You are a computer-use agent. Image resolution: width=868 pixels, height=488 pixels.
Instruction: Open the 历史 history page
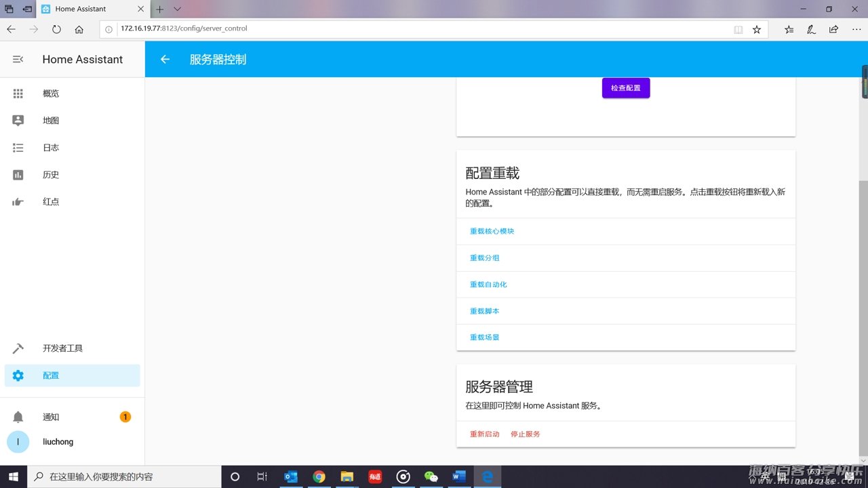[x=73, y=175]
